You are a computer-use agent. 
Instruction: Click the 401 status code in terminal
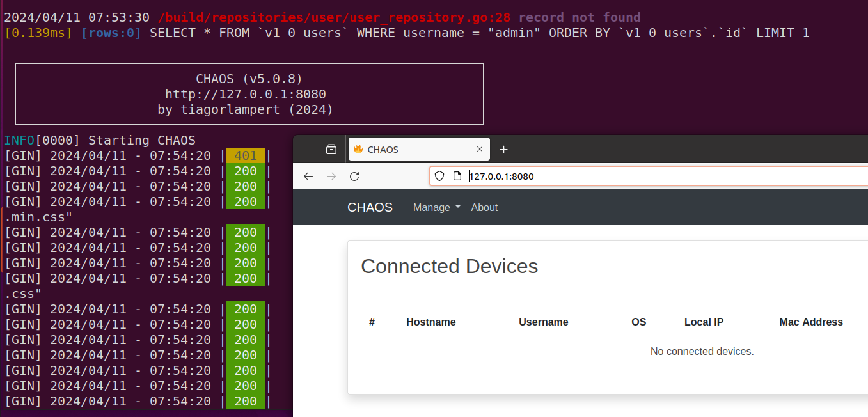[x=245, y=155]
